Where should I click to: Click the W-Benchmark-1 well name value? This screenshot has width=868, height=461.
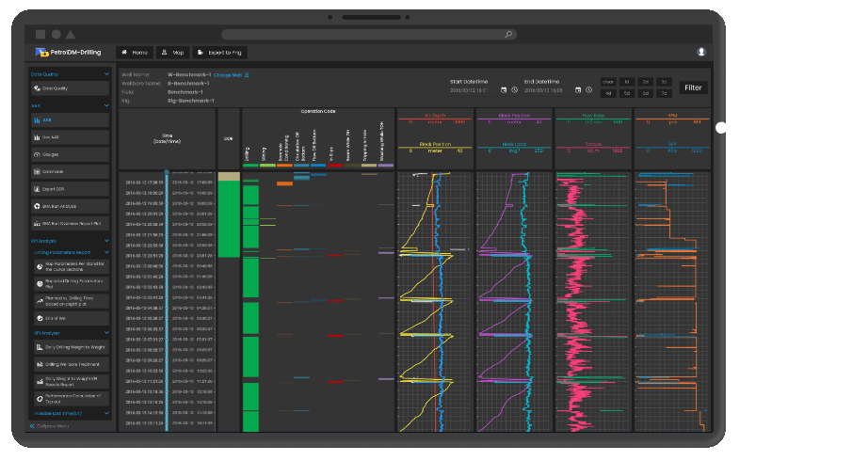click(189, 74)
